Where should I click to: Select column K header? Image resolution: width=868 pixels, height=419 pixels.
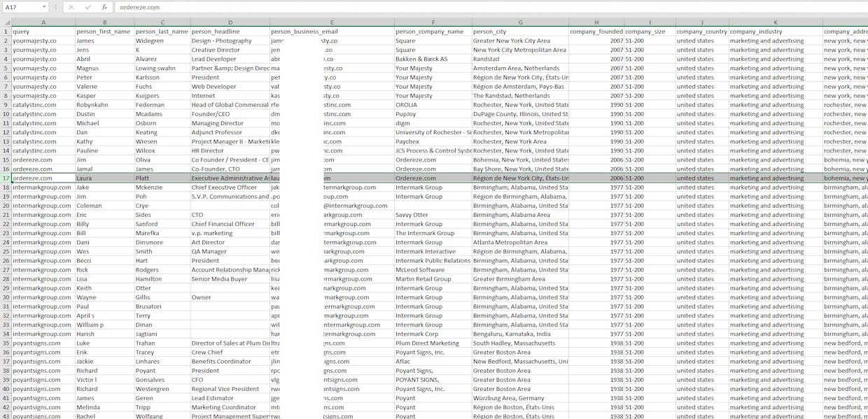click(x=776, y=22)
